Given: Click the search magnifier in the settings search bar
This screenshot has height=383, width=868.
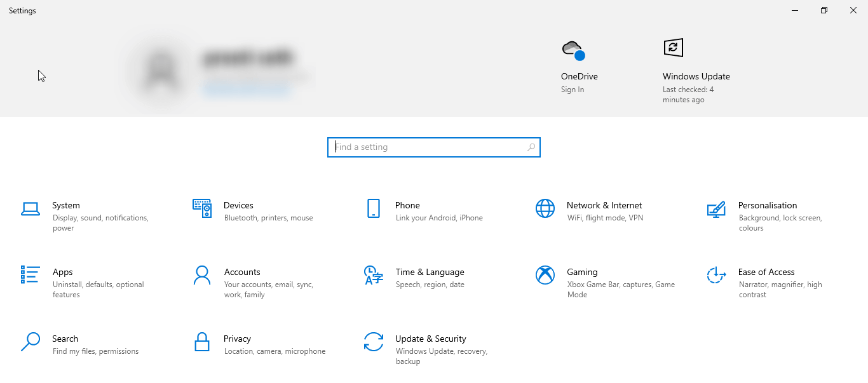Looking at the screenshot, I should (x=531, y=147).
